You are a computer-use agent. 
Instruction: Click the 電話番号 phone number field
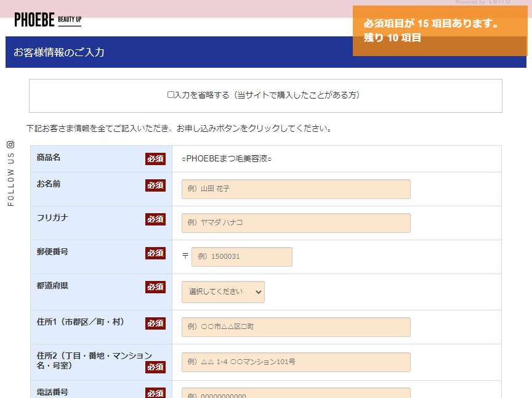pyautogui.click(x=296, y=393)
